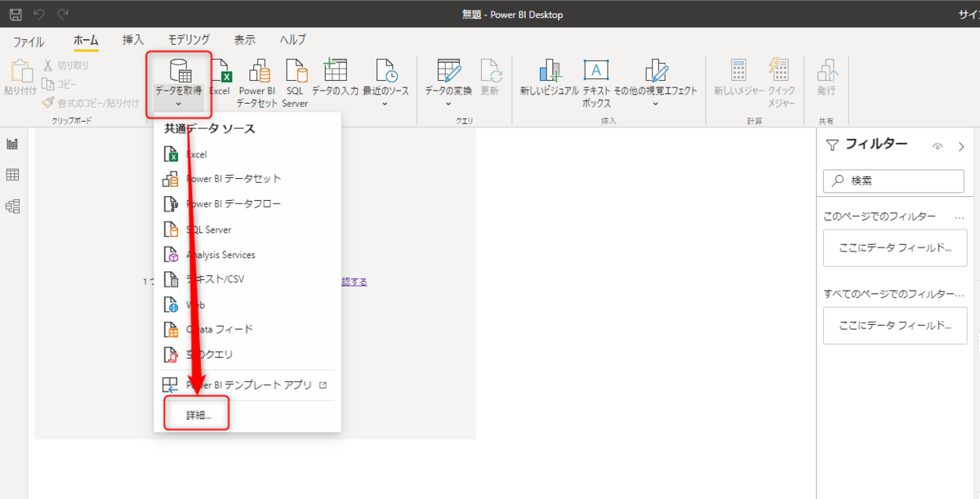Click コピー in the clipboard group
The height and width of the screenshot is (499, 980).
60,84
